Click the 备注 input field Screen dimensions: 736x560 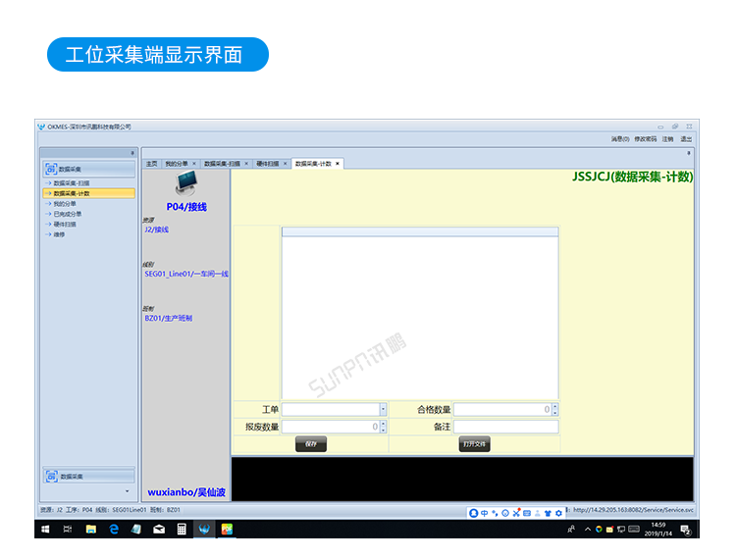click(505, 427)
